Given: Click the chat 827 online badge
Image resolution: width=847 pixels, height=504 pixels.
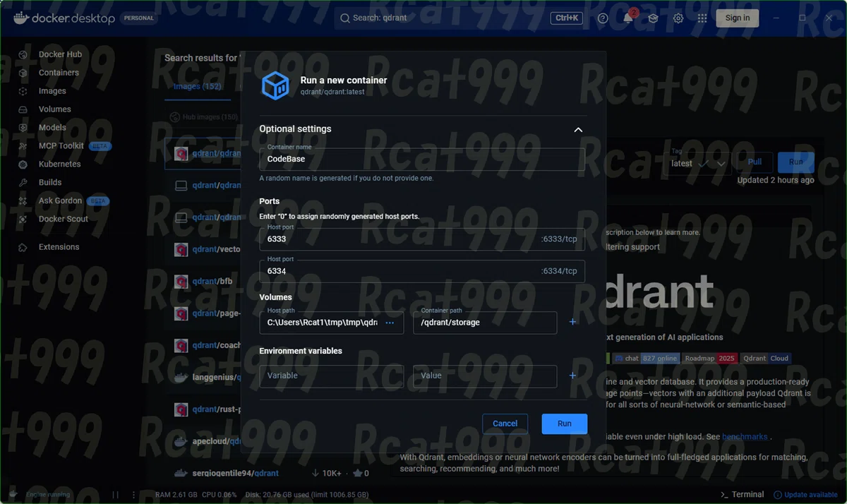Looking at the screenshot, I should point(646,359).
